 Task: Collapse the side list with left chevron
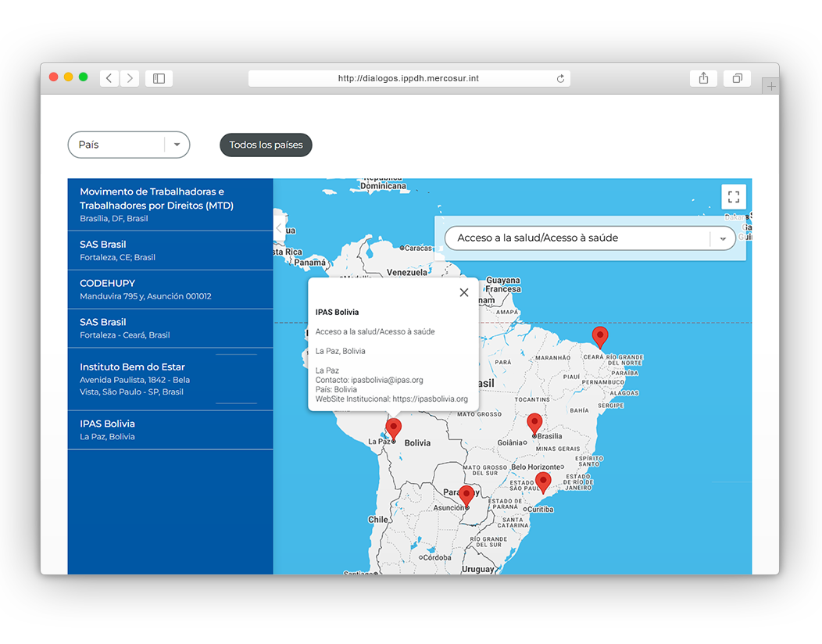280,228
